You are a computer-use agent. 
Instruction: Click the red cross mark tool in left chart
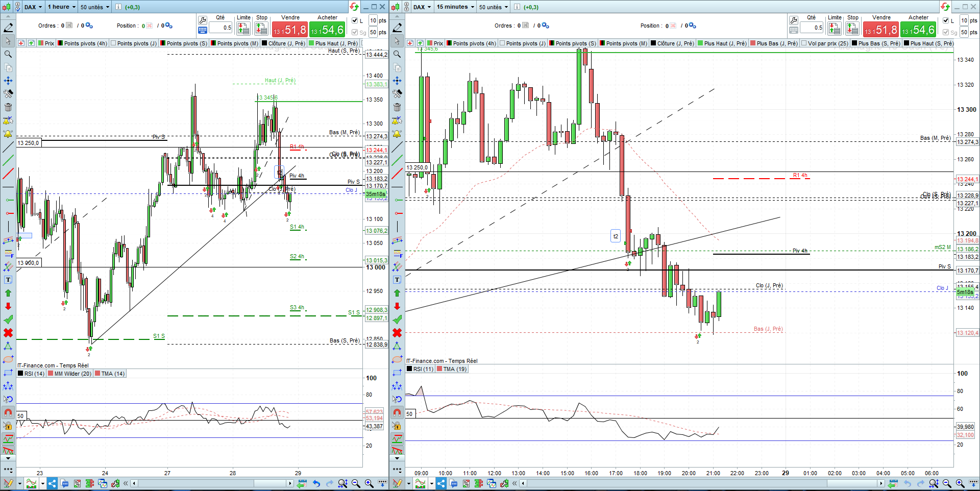pyautogui.click(x=8, y=333)
